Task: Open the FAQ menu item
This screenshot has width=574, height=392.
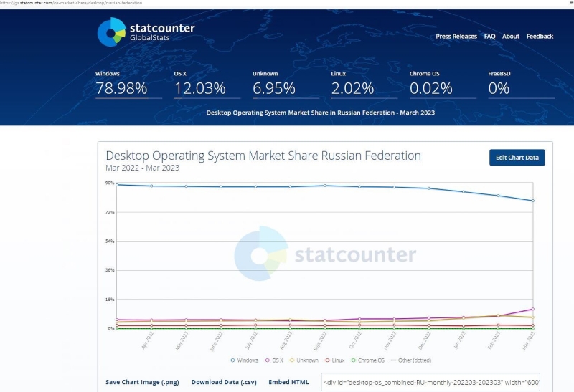Action: (x=489, y=37)
